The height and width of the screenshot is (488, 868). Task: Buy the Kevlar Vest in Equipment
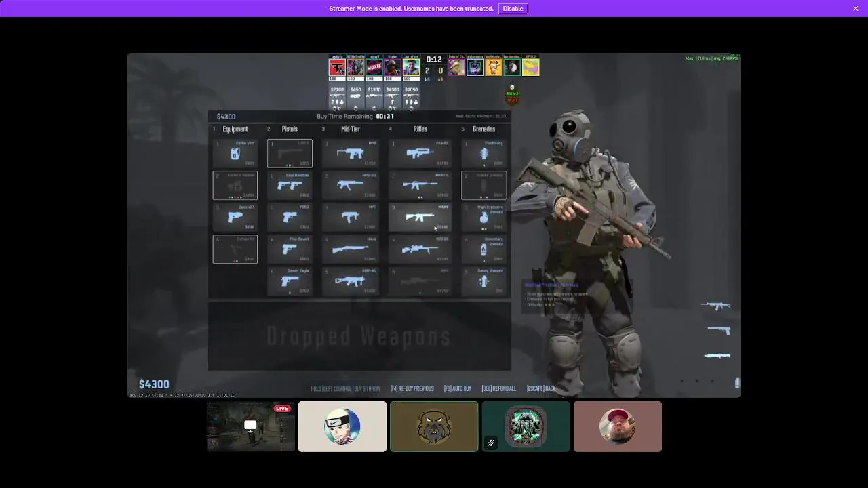point(235,153)
